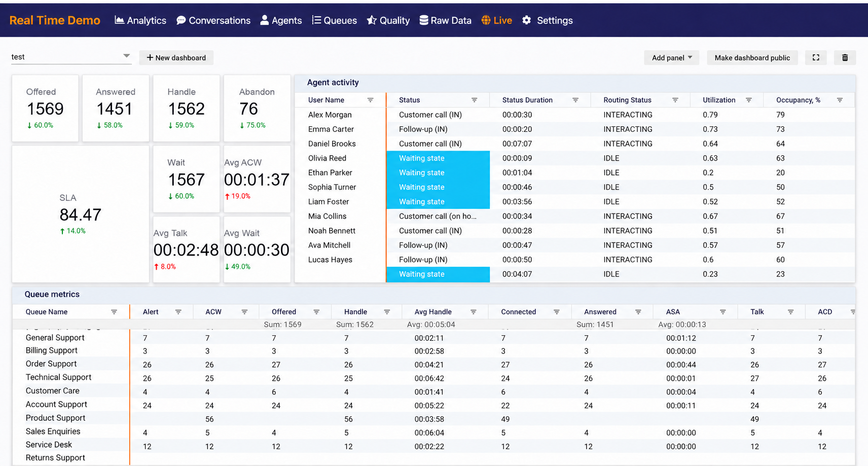Open filter menu for Status Duration column
The image size is (868, 466).
(x=575, y=100)
